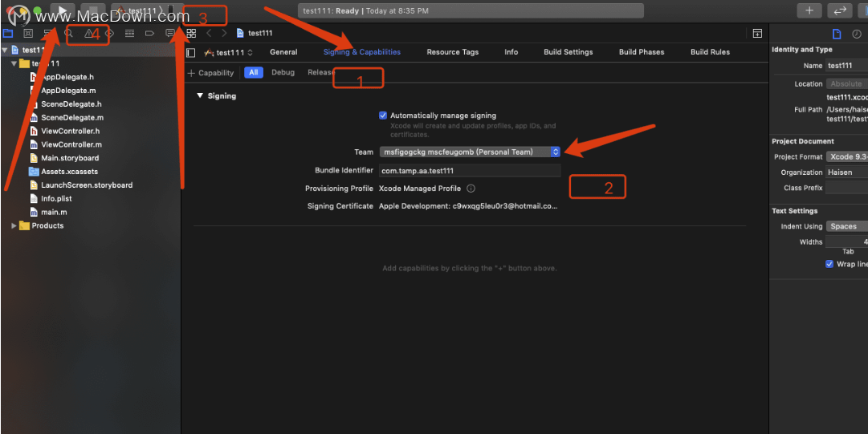
Task: Open the Location Absolute dropdown
Action: pyautogui.click(x=847, y=84)
